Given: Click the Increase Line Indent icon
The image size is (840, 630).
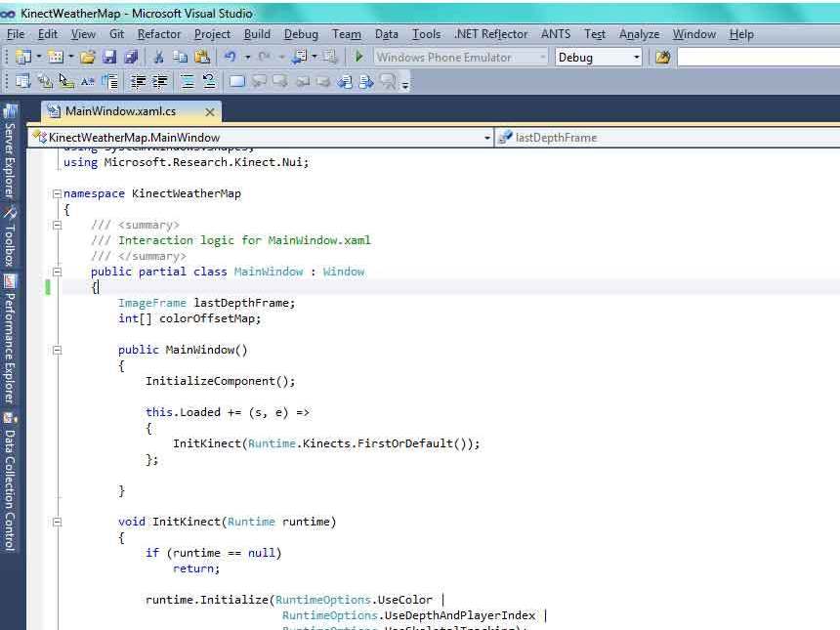Looking at the screenshot, I should tap(159, 81).
